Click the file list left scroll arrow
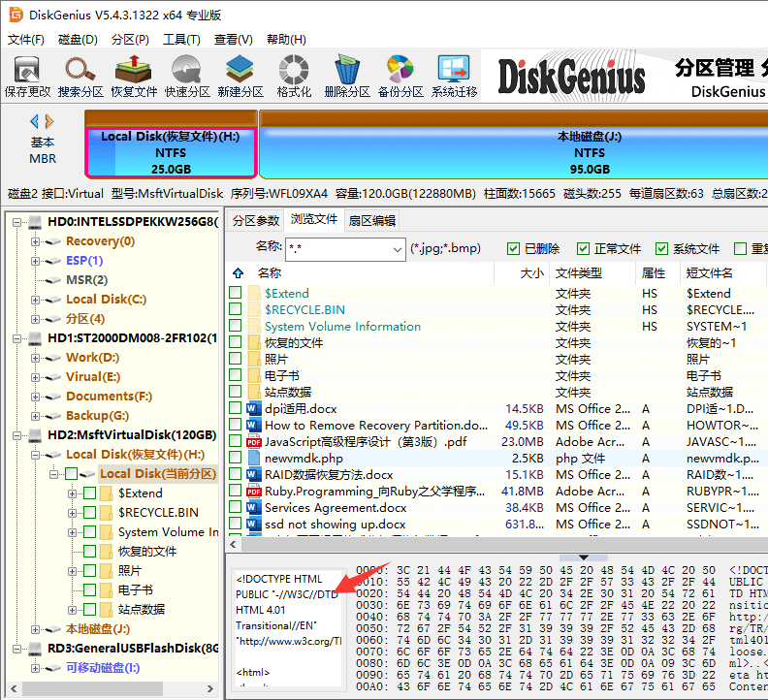This screenshot has height=700, width=768. [233, 544]
